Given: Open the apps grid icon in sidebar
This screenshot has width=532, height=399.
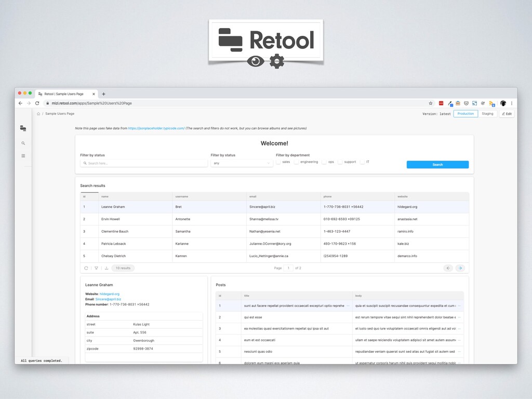Looking at the screenshot, I should (x=23, y=156).
